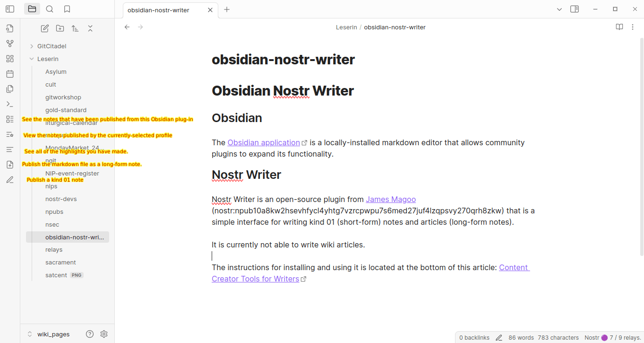Open the James Magoo link

(x=391, y=199)
